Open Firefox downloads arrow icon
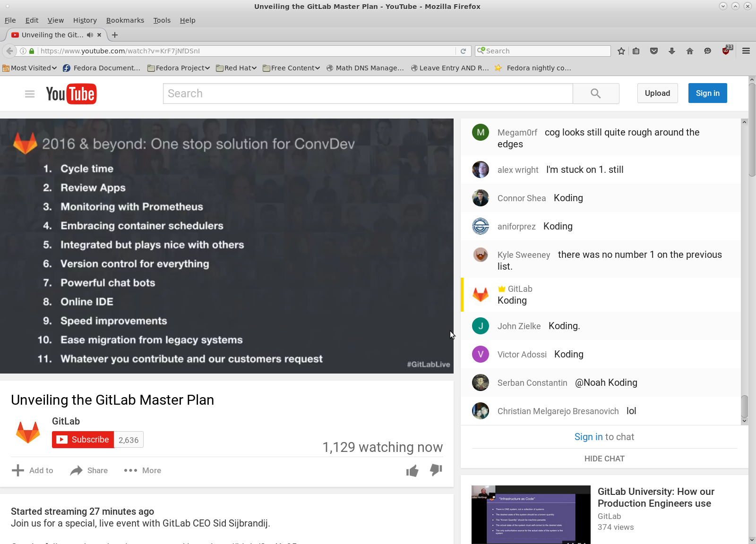 tap(672, 51)
